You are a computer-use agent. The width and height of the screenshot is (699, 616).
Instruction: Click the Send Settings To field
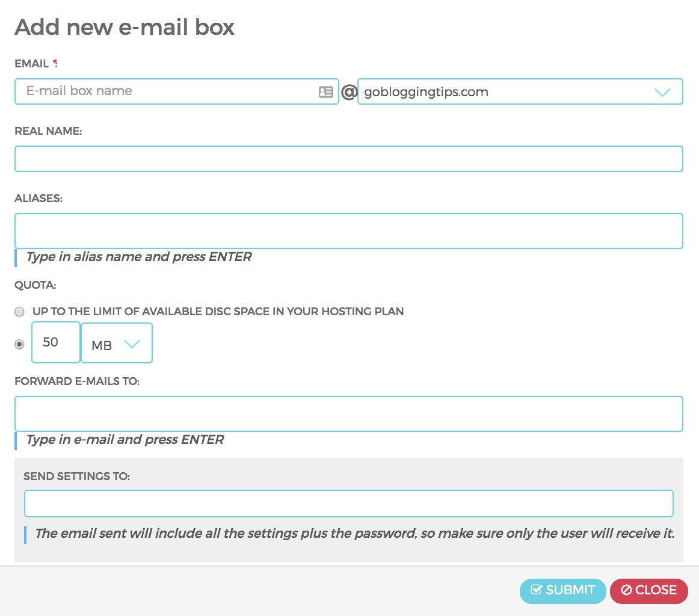coord(349,504)
